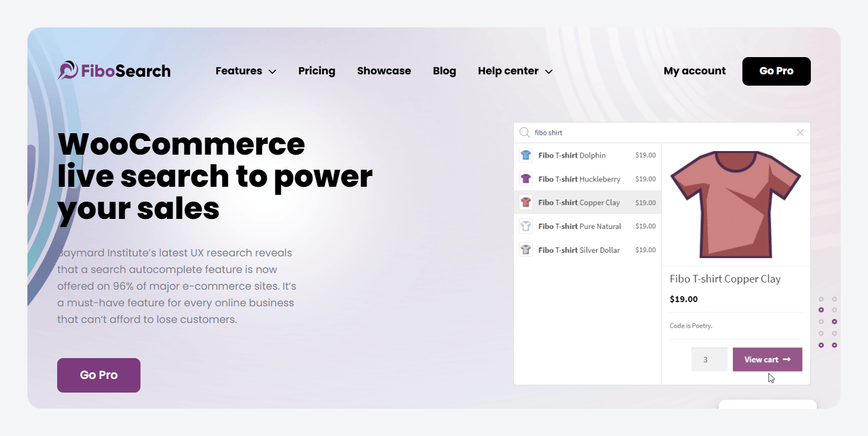Click the black Go Pro button
Screen dimensions: 868x436
point(776,71)
